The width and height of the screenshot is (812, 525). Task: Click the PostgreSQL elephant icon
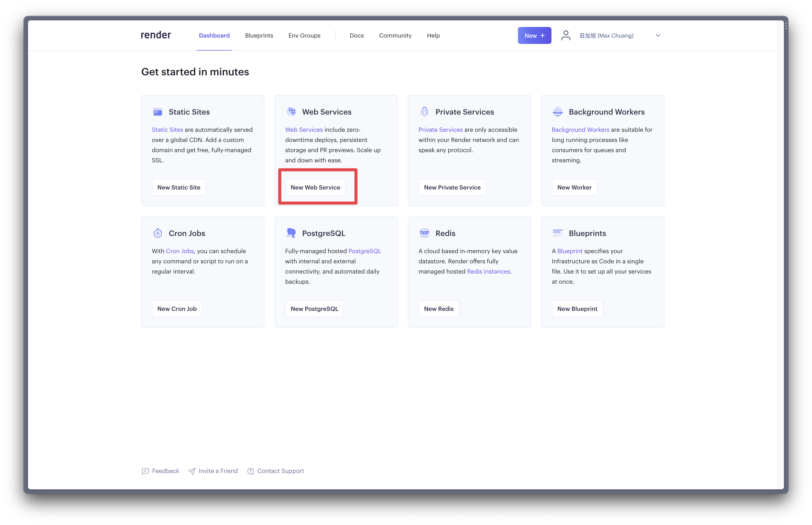click(291, 233)
